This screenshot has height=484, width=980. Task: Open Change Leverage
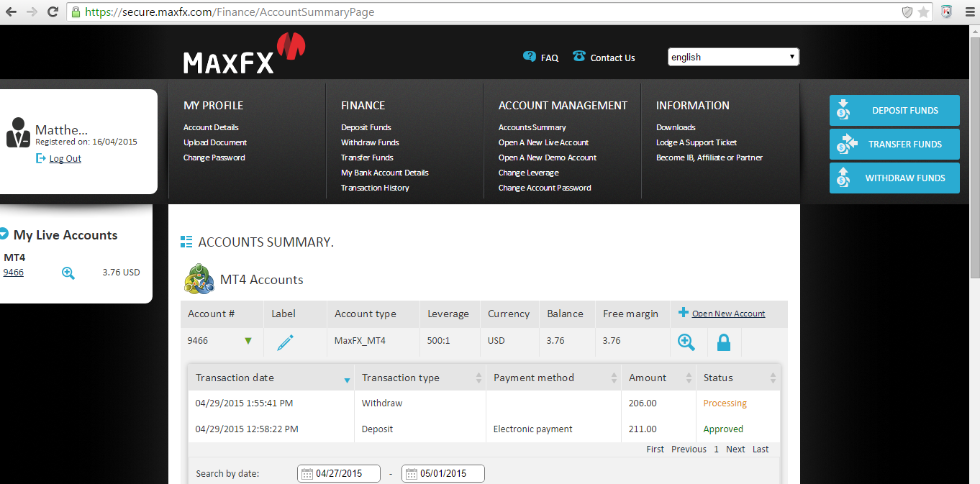[529, 173]
